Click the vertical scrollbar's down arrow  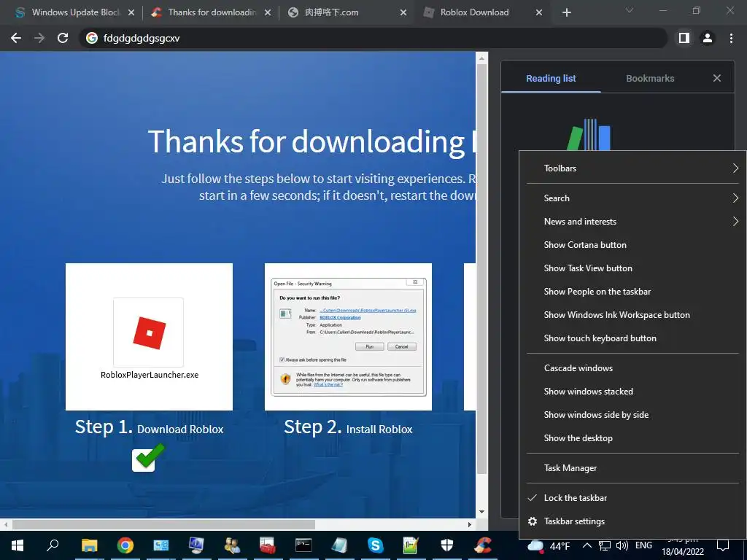tap(481, 512)
